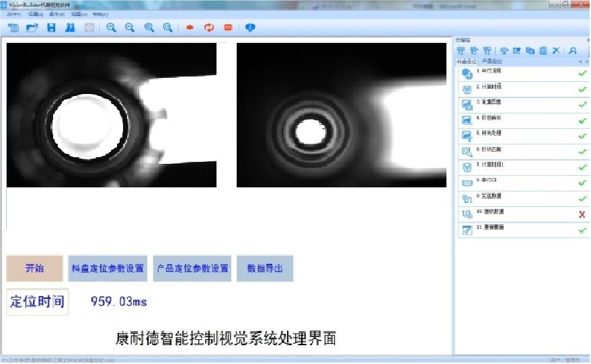Switch to the 产品定位 tab
The width and height of the screenshot is (591, 364).
pos(491,61)
